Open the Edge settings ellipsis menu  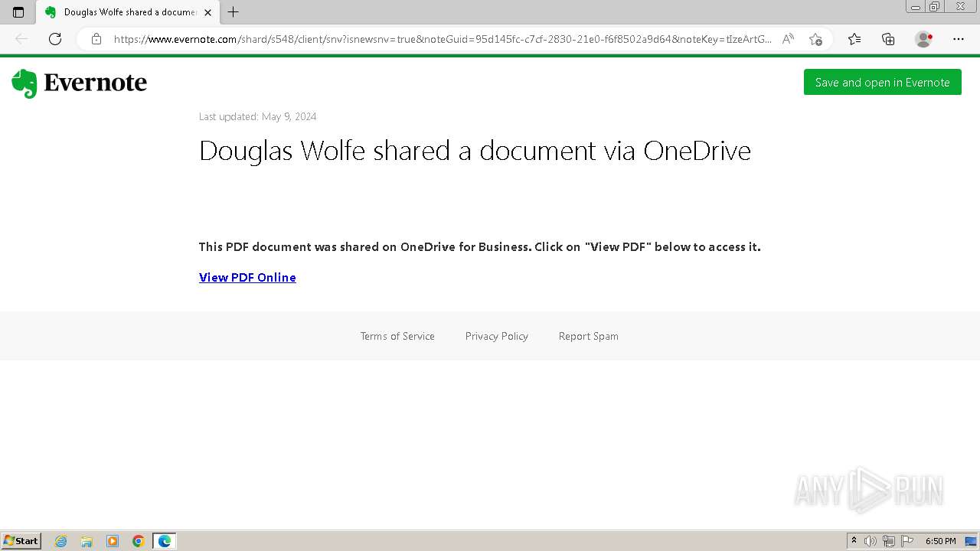coord(959,39)
